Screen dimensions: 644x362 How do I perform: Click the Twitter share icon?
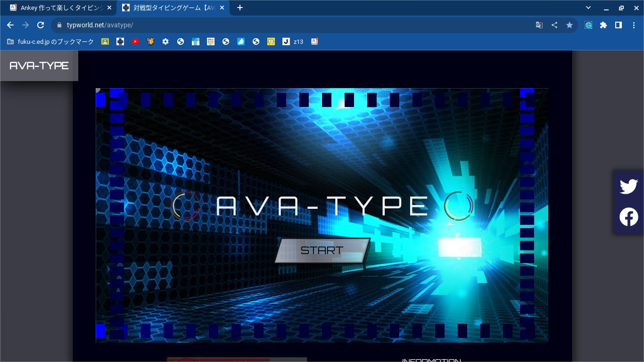628,186
